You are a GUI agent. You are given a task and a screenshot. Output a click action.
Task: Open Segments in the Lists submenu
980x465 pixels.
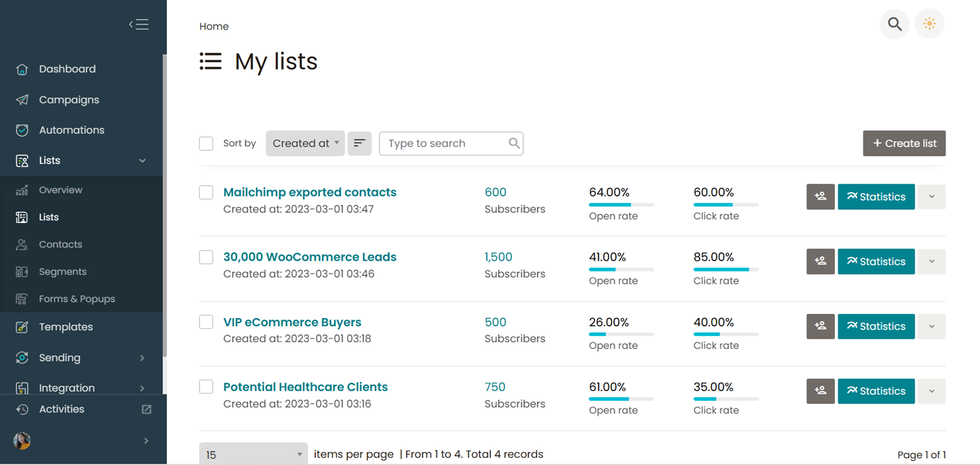pyautogui.click(x=62, y=272)
